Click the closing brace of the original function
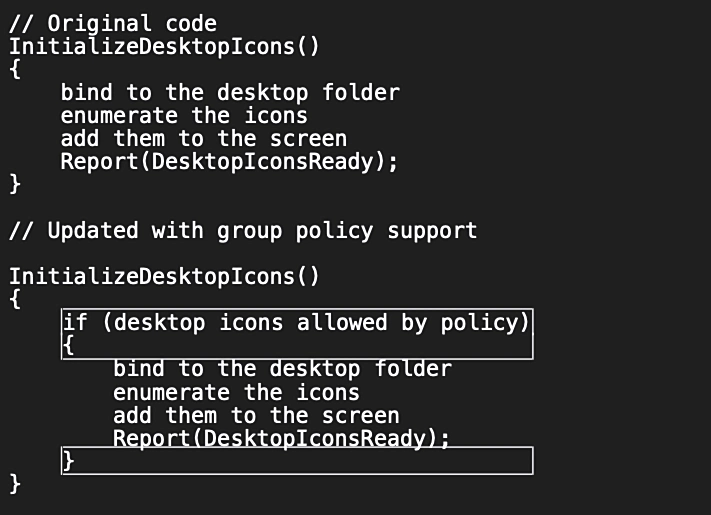The width and height of the screenshot is (711, 515). (x=15, y=184)
